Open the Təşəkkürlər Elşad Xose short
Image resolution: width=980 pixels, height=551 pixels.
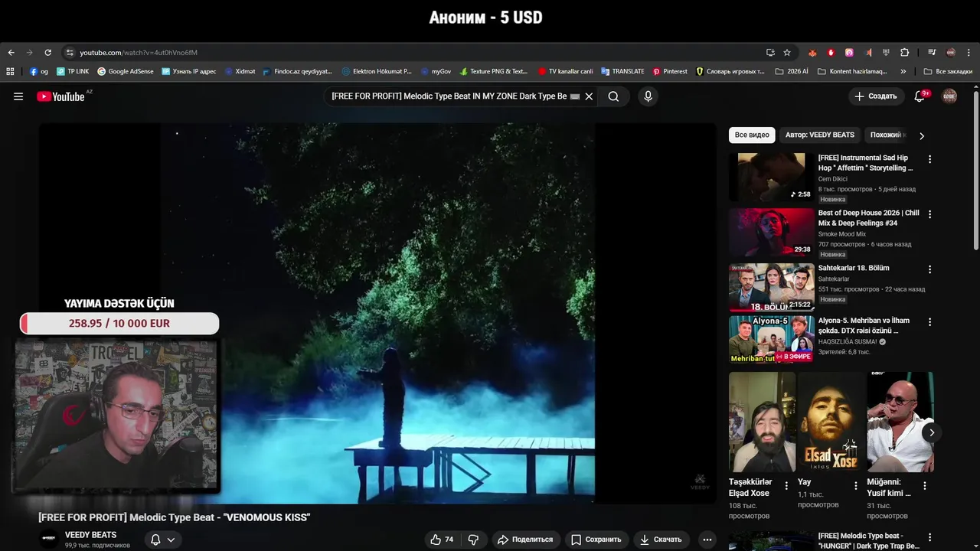click(762, 422)
